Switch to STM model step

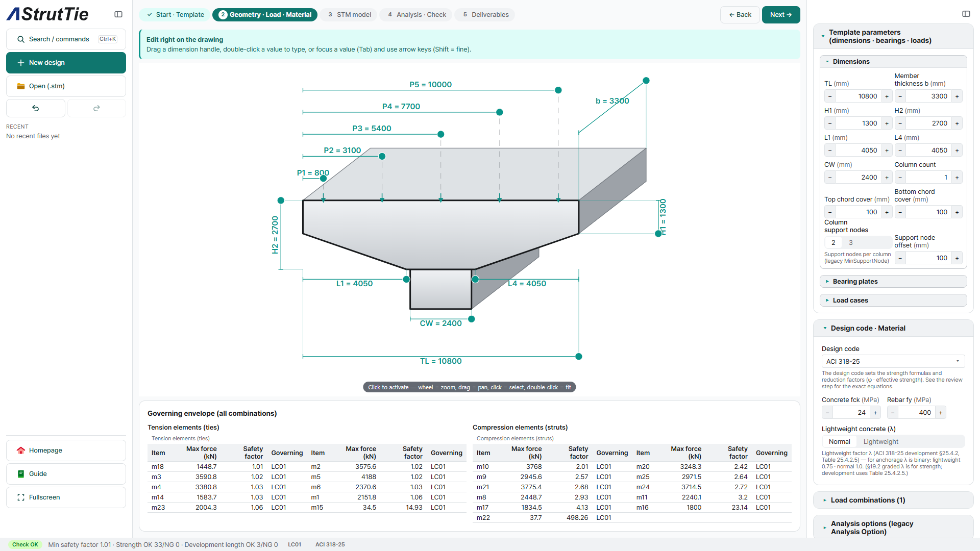click(x=349, y=15)
